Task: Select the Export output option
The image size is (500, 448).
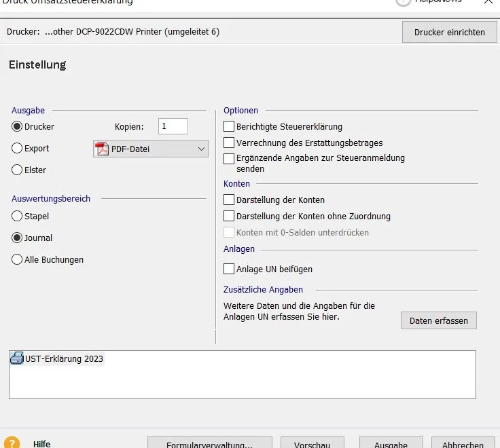Action: pos(18,148)
